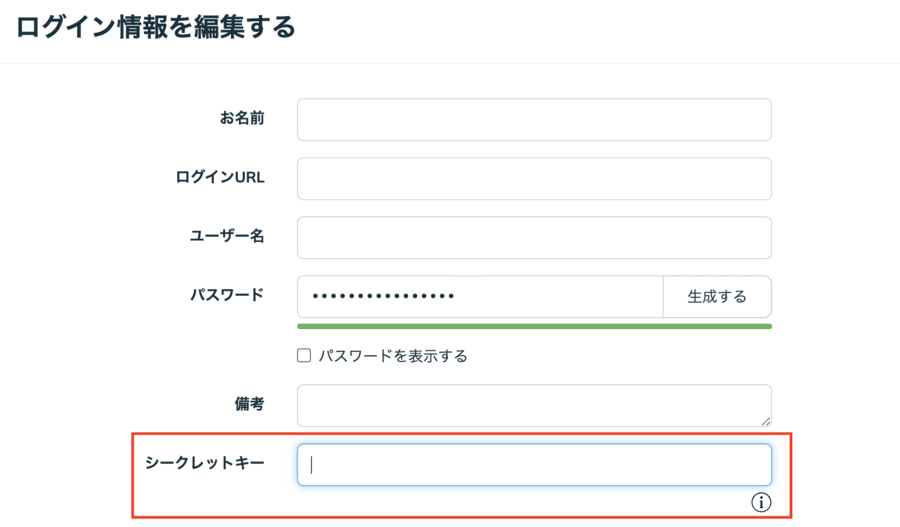Click the ログイン情報を編集する page heading
The width and height of the screenshot is (900, 527).
156,27
